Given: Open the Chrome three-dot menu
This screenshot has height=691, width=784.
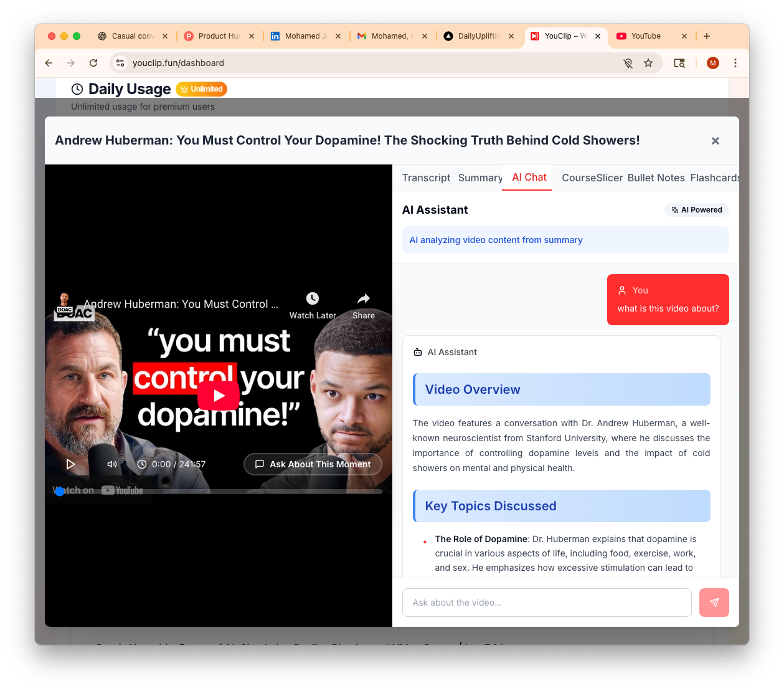Looking at the screenshot, I should tap(735, 63).
